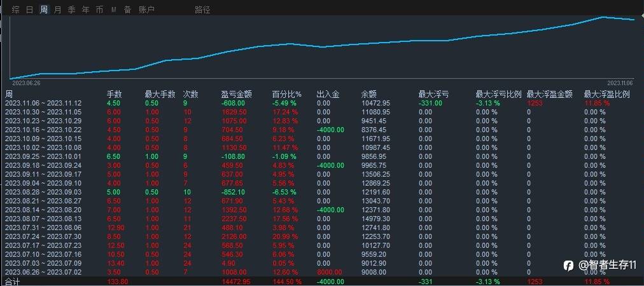
Task: Click the 余额 column header
Action: click(x=369, y=94)
